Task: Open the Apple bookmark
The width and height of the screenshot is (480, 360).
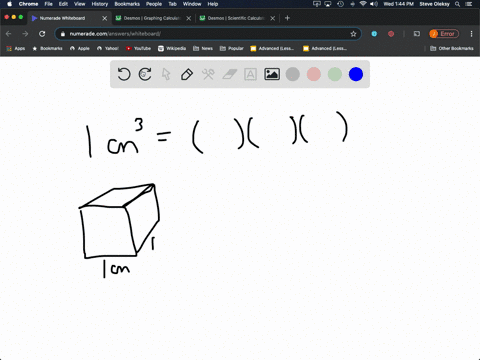Action: pos(80,48)
